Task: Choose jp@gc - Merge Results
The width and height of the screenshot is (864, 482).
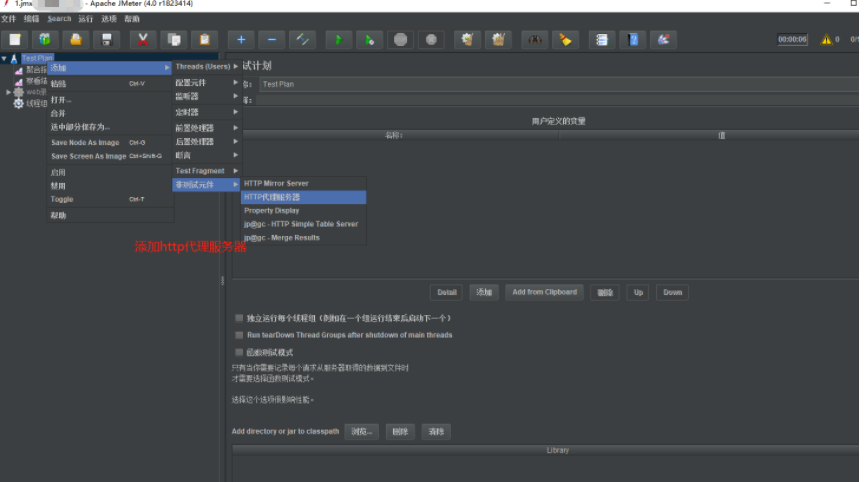Action: coord(304,238)
